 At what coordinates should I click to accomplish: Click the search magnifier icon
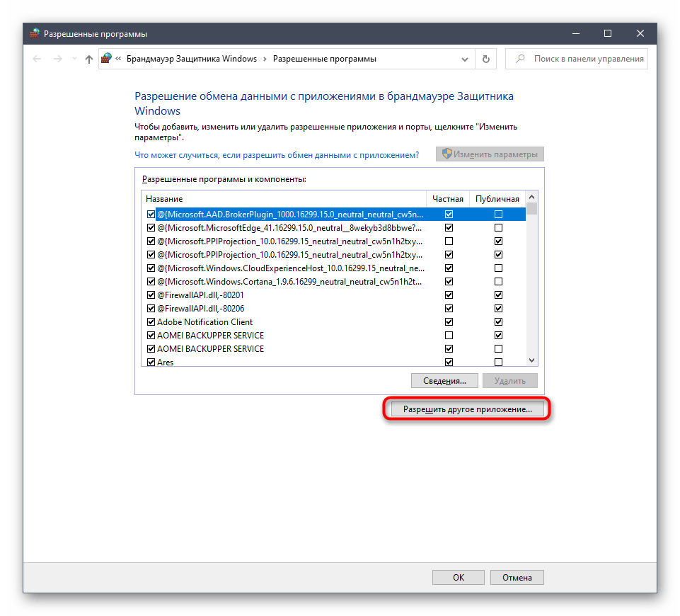(520, 59)
